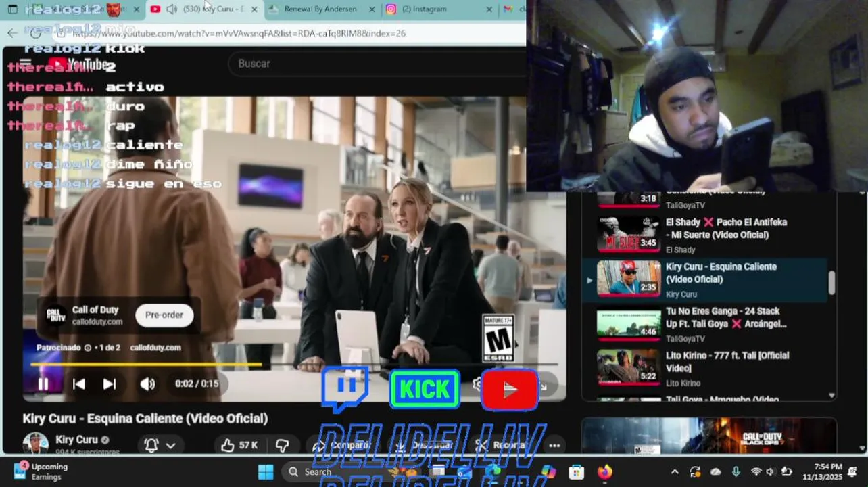The image size is (868, 487).
Task: Open Firefox from the taskbar
Action: [x=604, y=471]
